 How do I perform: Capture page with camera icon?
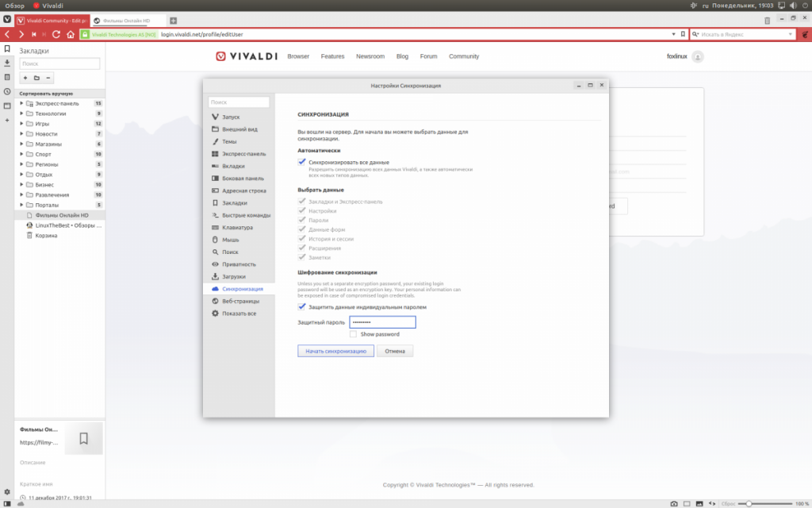tap(674, 503)
